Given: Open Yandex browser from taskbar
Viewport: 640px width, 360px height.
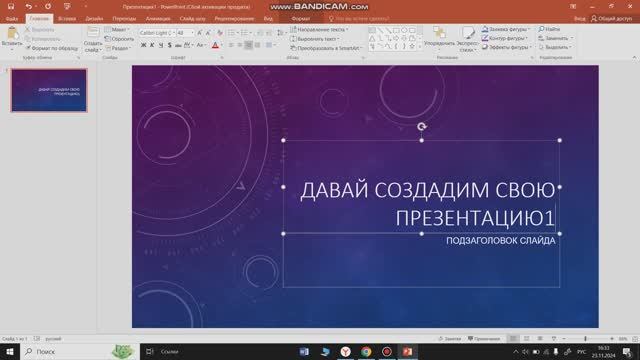Looking at the screenshot, I should click(346, 351).
